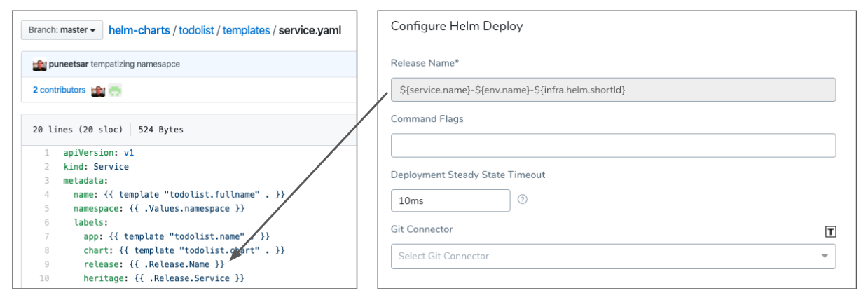This screenshot has width=868, height=300.
Task: Click the '20 lines (20 sloc)' file info
Action: click(x=78, y=130)
